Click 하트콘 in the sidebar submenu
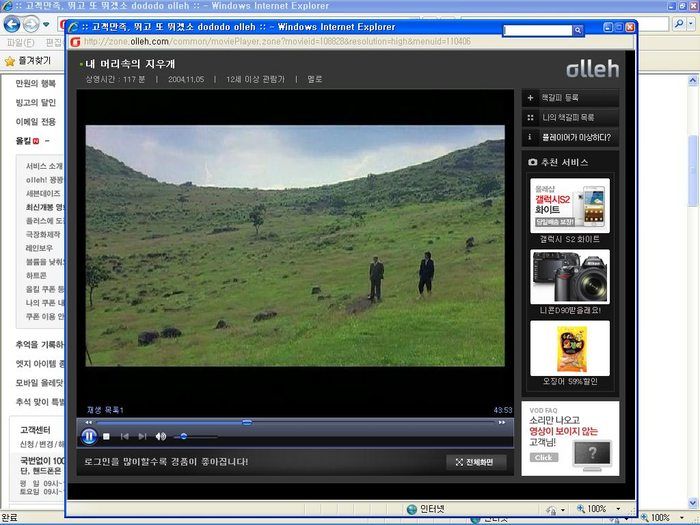This screenshot has width=700, height=525. tap(36, 275)
